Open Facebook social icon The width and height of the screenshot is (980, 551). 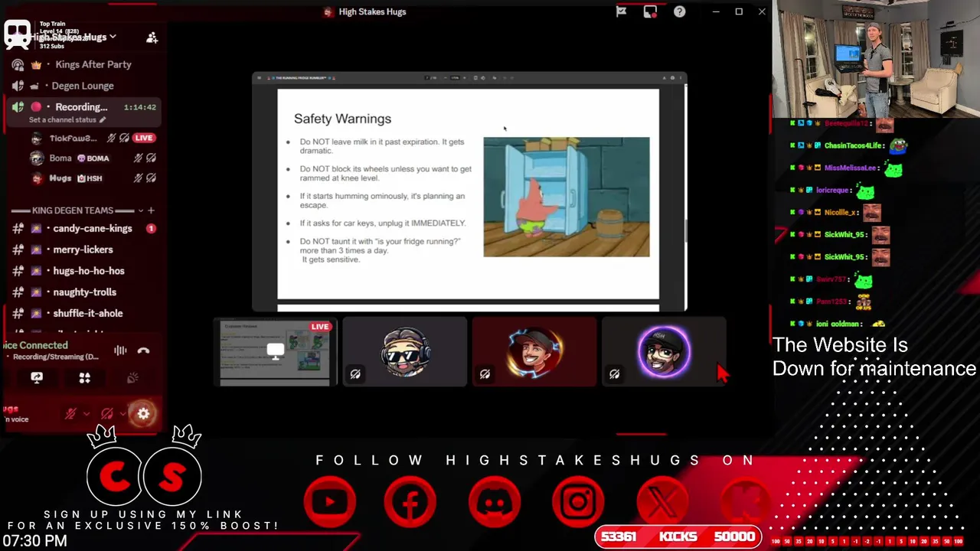pos(411,503)
